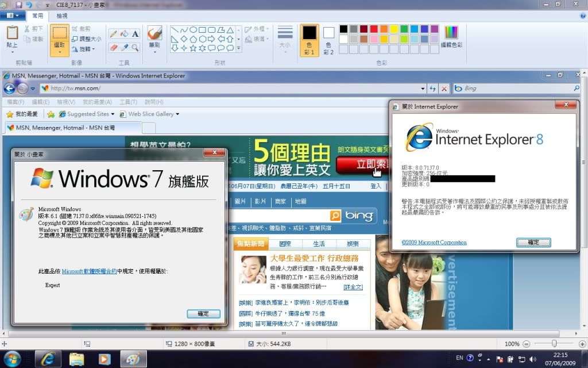This screenshot has height=368, width=588.
Task: Open the blue Paint application menu button
Action: pyautogui.click(x=13, y=16)
